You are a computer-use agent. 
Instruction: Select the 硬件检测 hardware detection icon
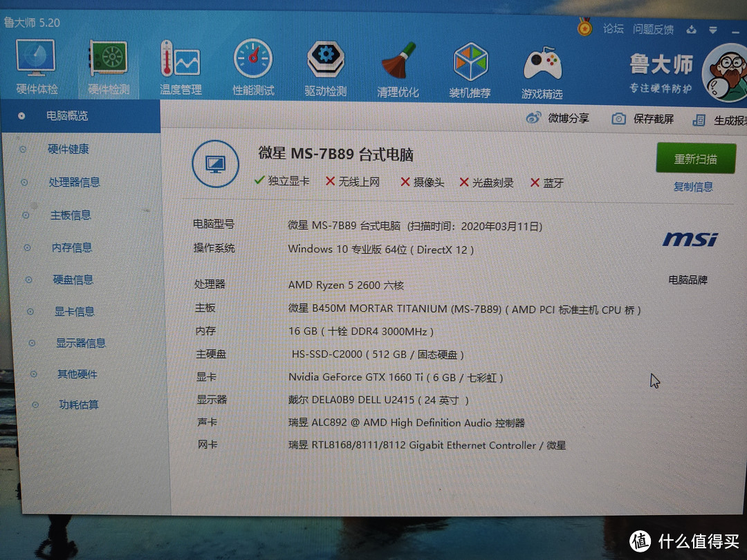tap(109, 68)
